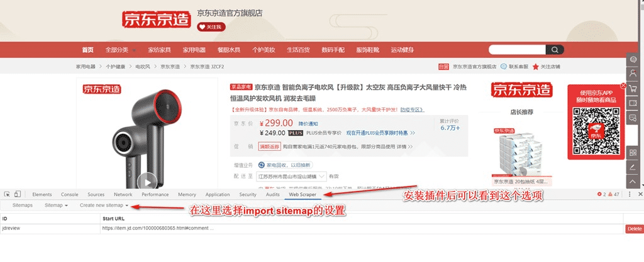This screenshot has width=644, height=262.
Task: Click the back-to-top arrow icon
Action: 633,182
